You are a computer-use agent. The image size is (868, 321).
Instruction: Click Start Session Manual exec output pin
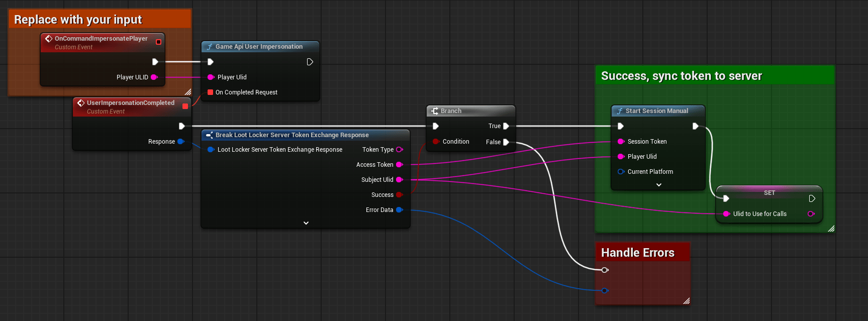click(x=695, y=126)
